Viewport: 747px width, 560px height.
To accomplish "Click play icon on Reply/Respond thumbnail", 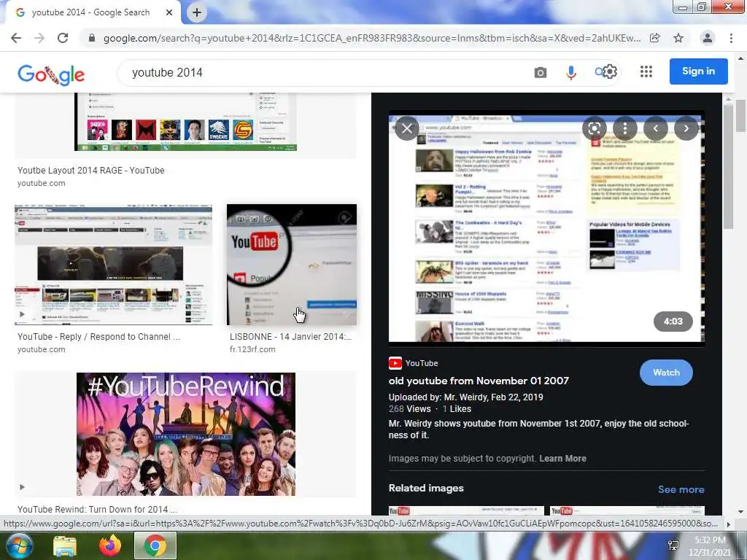I will pyautogui.click(x=22, y=314).
